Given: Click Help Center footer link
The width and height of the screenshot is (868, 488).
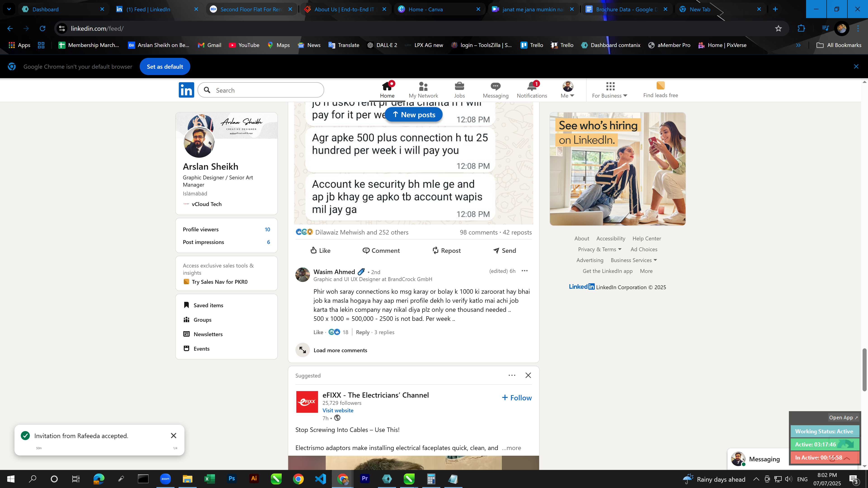Looking at the screenshot, I should click(x=647, y=239).
